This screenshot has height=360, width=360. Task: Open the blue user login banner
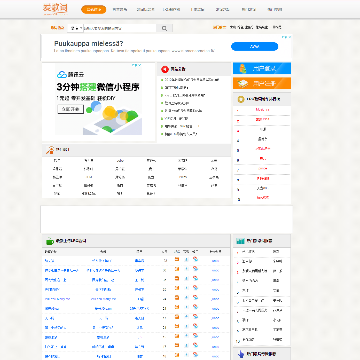click(262, 68)
